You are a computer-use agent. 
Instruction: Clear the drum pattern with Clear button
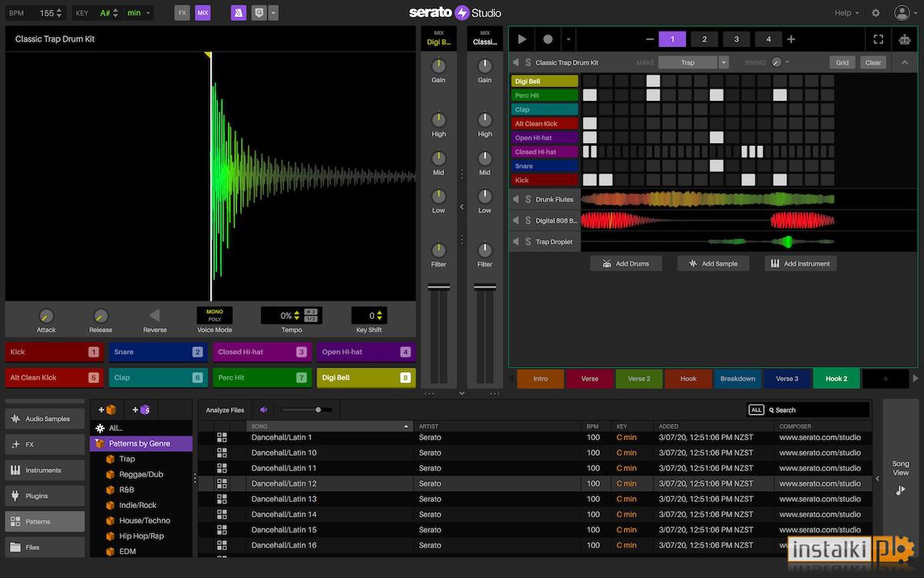[x=873, y=62]
